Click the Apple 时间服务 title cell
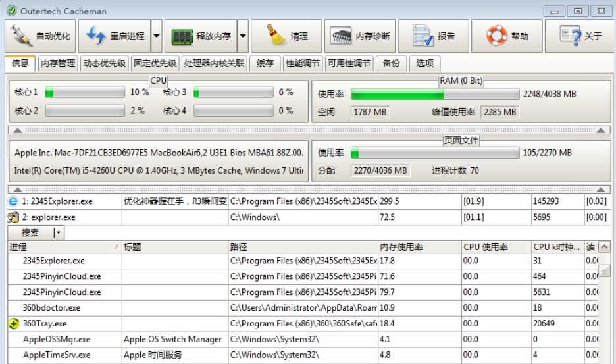The image size is (616, 364). (x=175, y=355)
